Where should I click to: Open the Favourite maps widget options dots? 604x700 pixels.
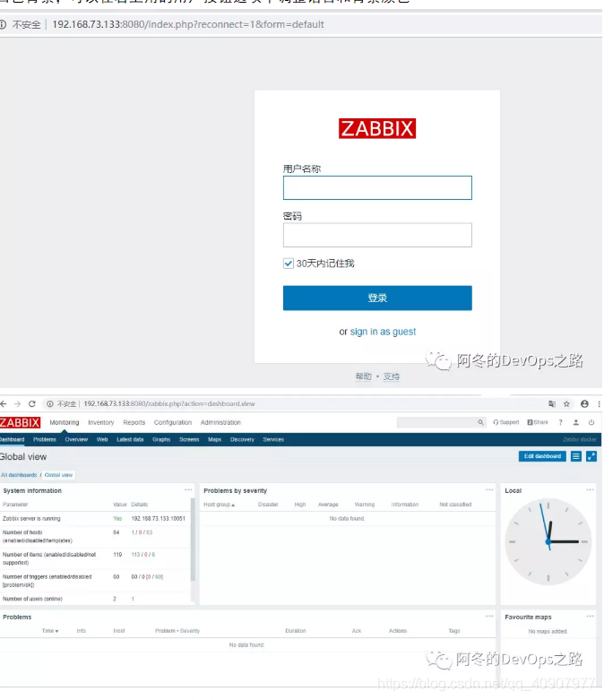[x=591, y=617]
